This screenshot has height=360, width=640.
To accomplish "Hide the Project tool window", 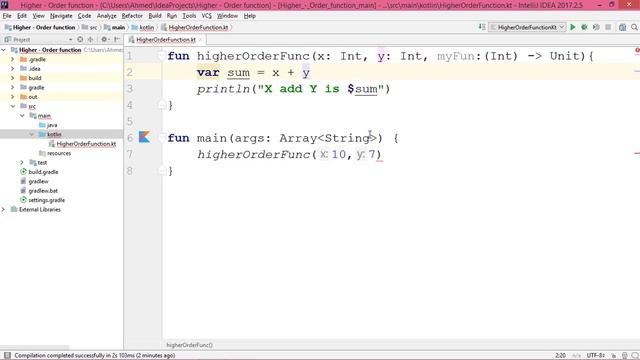I will tap(117, 40).
